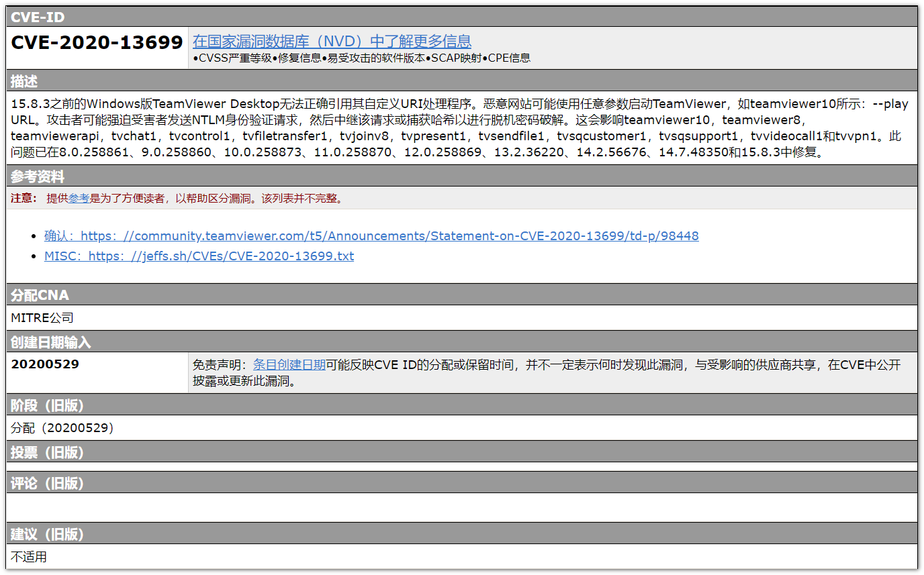
Task: Open the TeamViewer community statement link
Action: tap(371, 236)
